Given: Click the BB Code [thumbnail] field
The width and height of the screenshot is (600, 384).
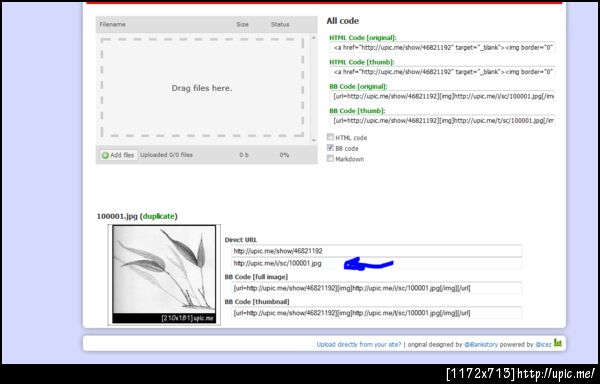Looking at the screenshot, I should click(377, 313).
